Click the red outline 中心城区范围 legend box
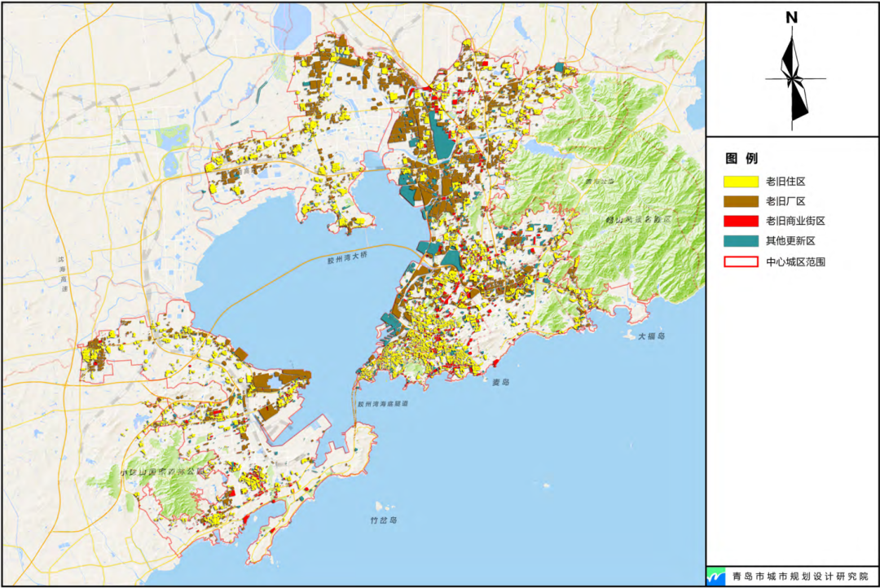The width and height of the screenshot is (880, 588). pos(741,261)
